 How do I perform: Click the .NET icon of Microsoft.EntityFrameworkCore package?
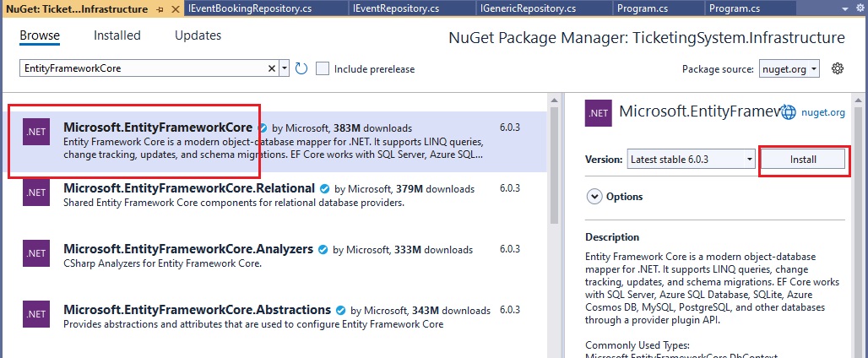pos(36,133)
